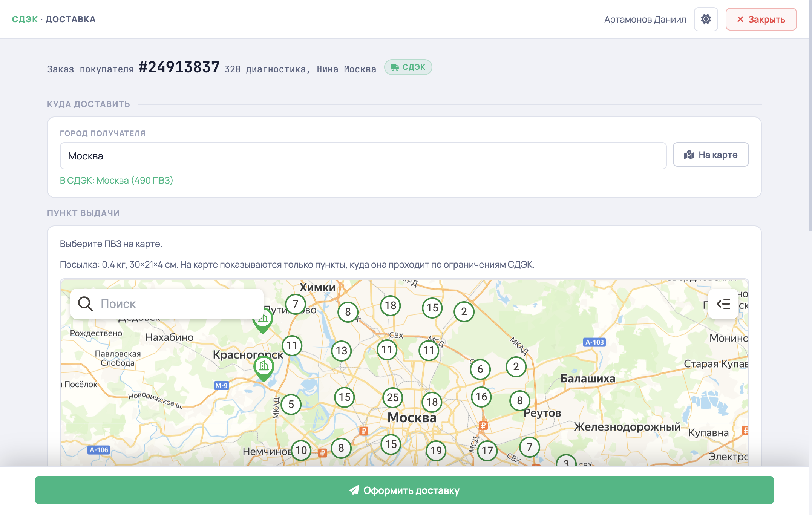This screenshot has height=515, width=812.
Task: Click the СДЭК truck badge
Action: click(408, 67)
